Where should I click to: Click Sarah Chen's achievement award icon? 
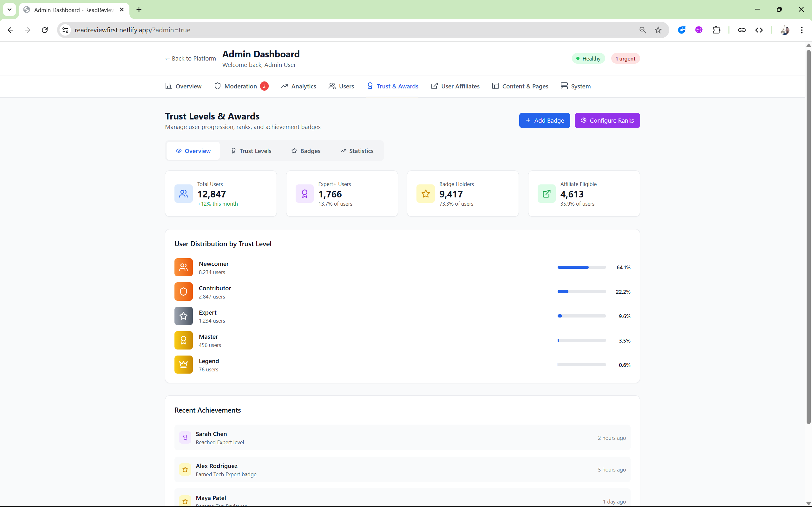(185, 438)
